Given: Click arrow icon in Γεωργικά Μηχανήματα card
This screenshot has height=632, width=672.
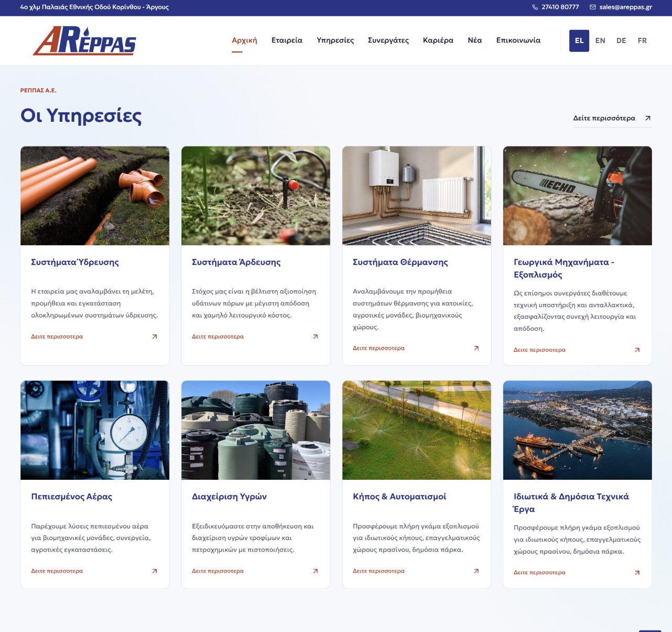Looking at the screenshot, I should [x=637, y=350].
